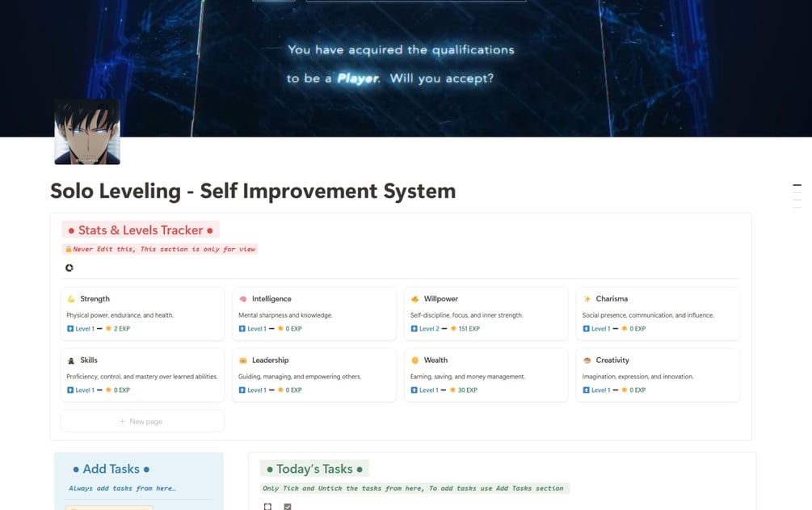Click '0 EXP' value in Leadership card
812x510 pixels.
(x=293, y=390)
